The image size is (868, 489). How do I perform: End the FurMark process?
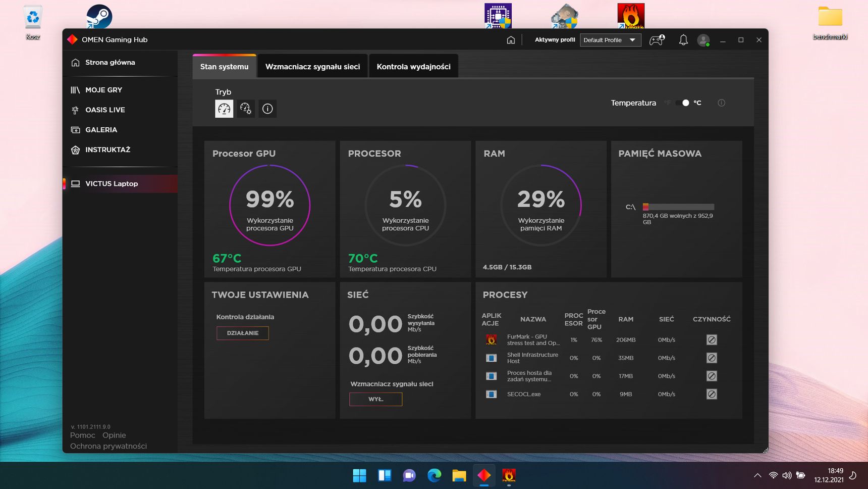click(712, 340)
